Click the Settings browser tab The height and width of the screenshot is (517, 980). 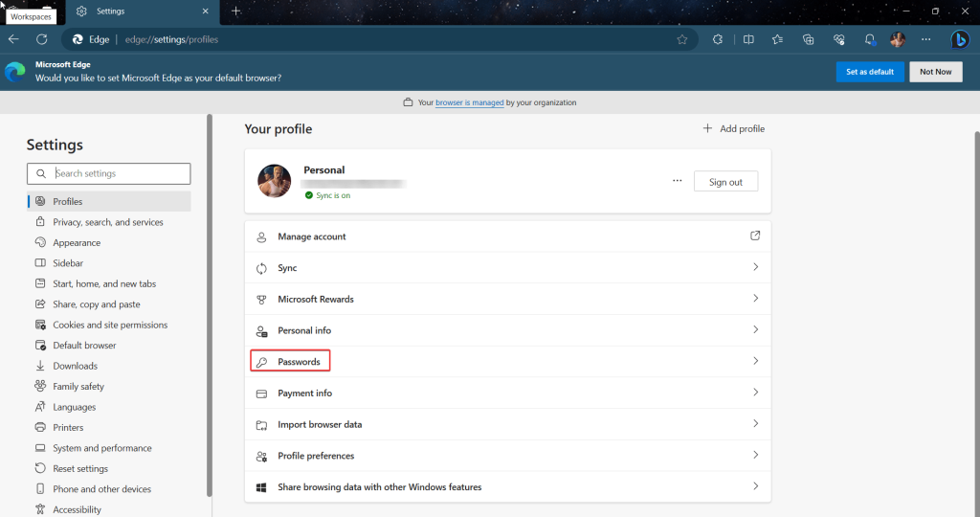pos(141,11)
